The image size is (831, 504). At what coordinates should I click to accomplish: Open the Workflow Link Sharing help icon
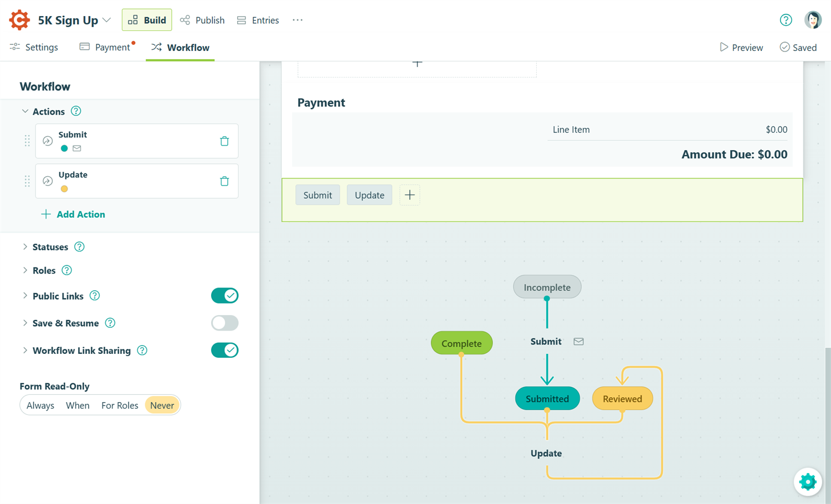point(142,351)
